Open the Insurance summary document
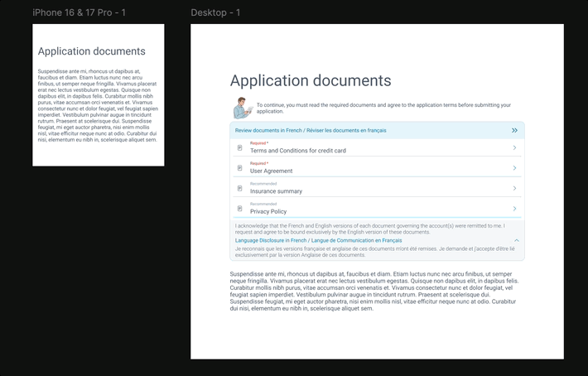 tap(276, 191)
